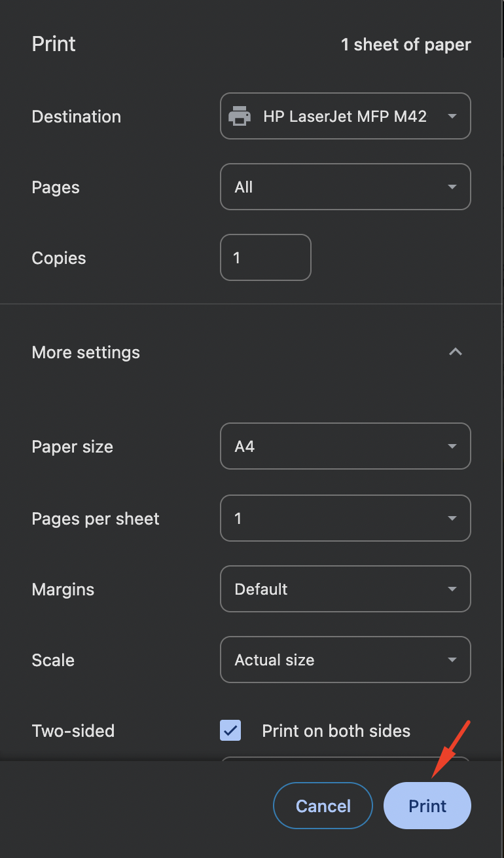Viewport: 504px width, 858px height.
Task: Click the printer icon in Destination field
Action: (240, 117)
